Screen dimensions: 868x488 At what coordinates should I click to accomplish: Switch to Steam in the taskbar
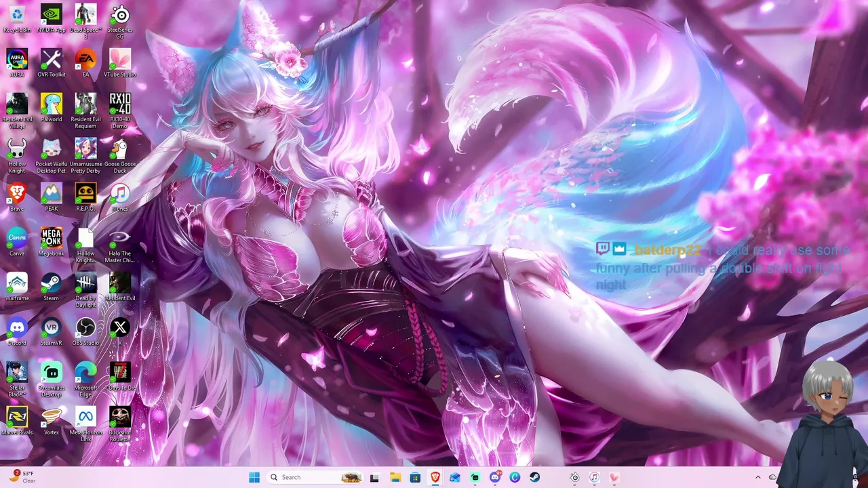(x=535, y=477)
